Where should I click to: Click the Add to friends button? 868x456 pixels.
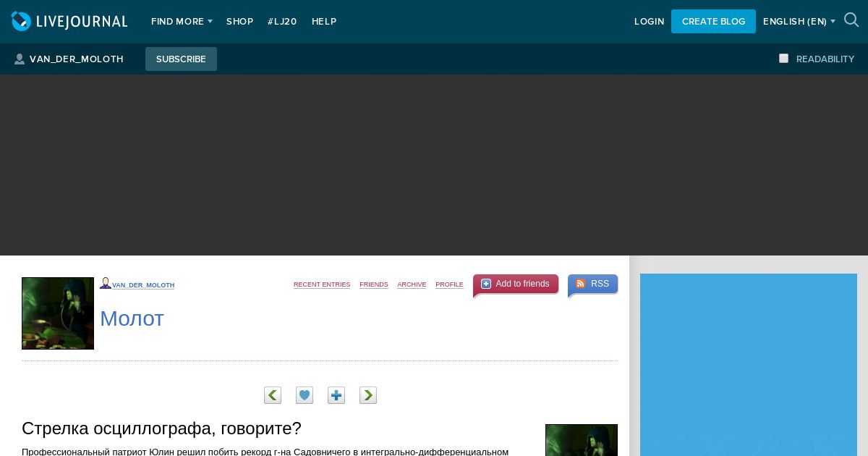point(516,284)
